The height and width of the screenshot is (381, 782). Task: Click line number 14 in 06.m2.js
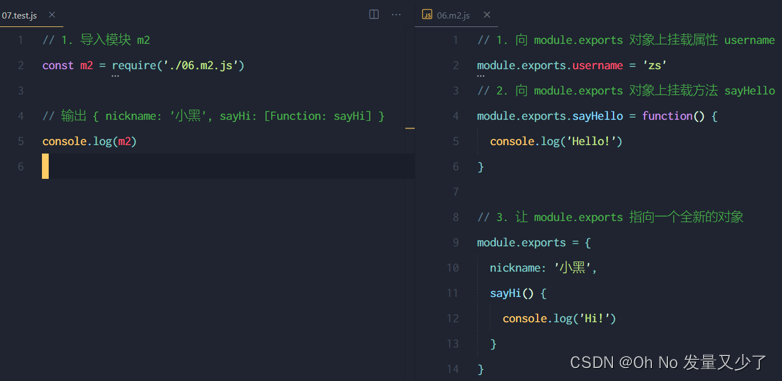[x=453, y=369]
